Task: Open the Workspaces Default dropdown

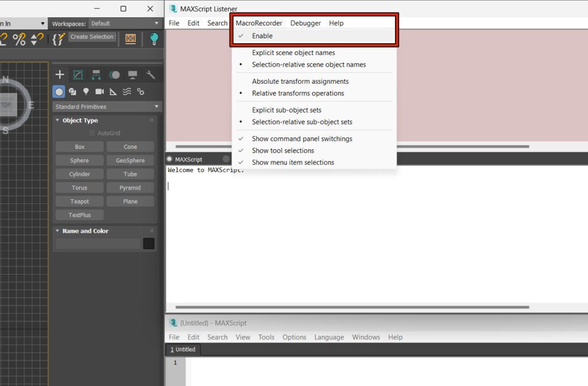Action: pyautogui.click(x=125, y=24)
